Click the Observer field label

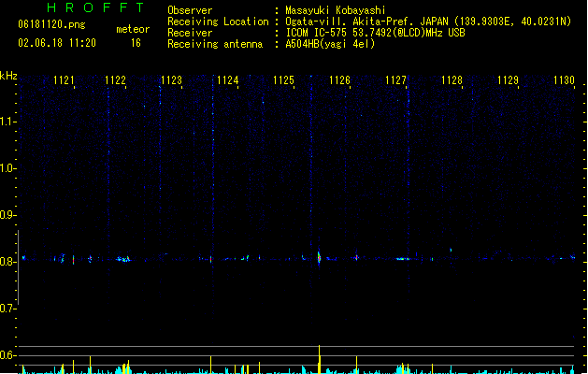(x=190, y=10)
